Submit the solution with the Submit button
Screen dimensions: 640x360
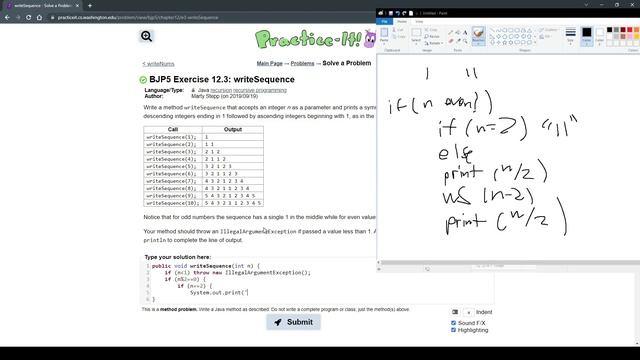pyautogui.click(x=293, y=322)
